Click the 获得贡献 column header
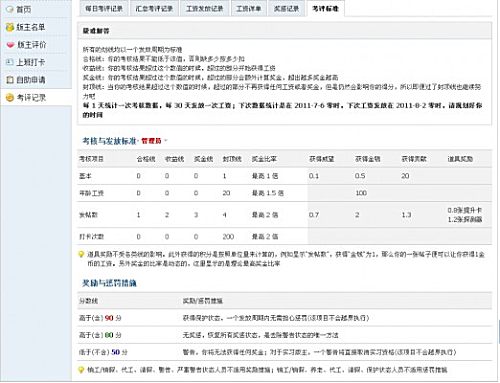This screenshot has height=383, width=500. 414,159
